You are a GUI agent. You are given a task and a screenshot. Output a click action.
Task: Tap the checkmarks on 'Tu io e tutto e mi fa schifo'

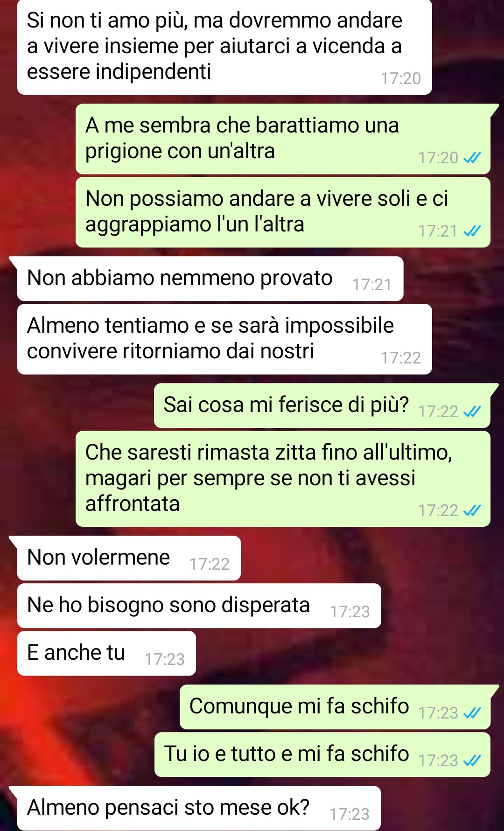pyautogui.click(x=472, y=761)
